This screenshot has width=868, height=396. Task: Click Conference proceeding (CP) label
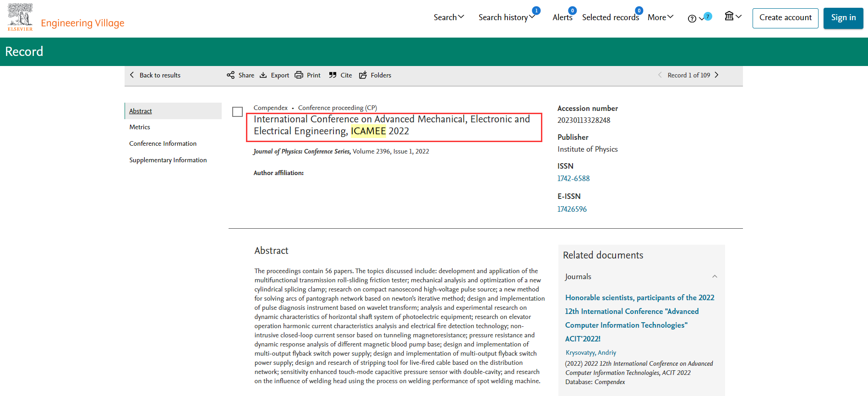(337, 108)
